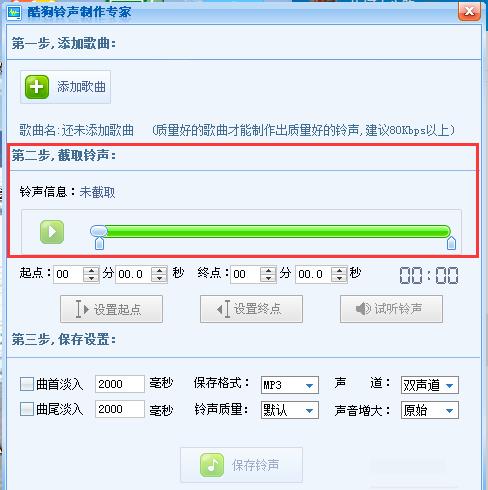Increase the start minute stepper value
The height and width of the screenshot is (490, 488).
tap(91, 270)
